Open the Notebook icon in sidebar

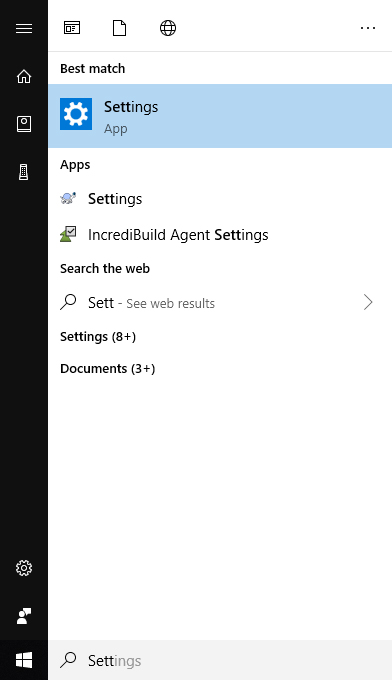(24, 124)
